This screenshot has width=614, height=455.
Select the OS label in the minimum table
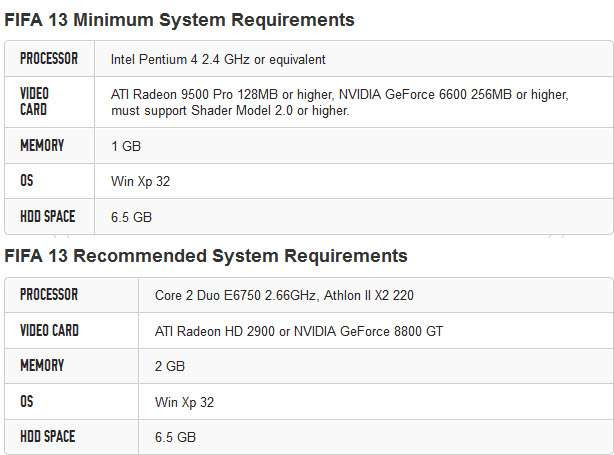(27, 181)
